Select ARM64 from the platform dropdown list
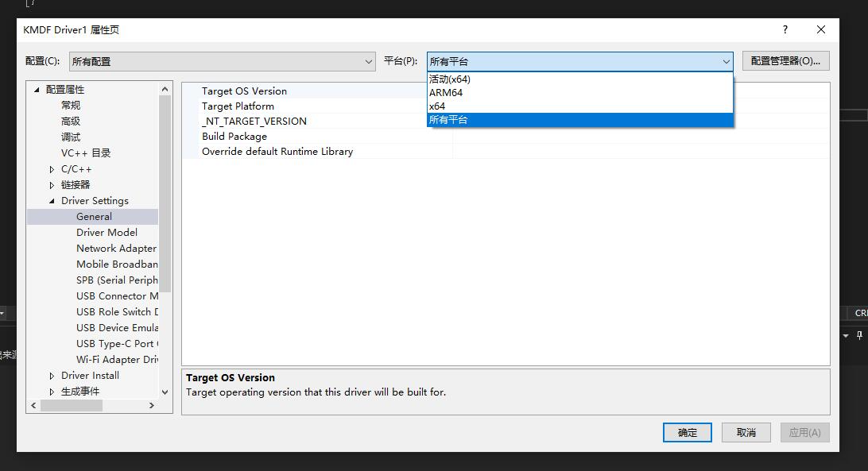The width and height of the screenshot is (868, 471). pos(446,93)
